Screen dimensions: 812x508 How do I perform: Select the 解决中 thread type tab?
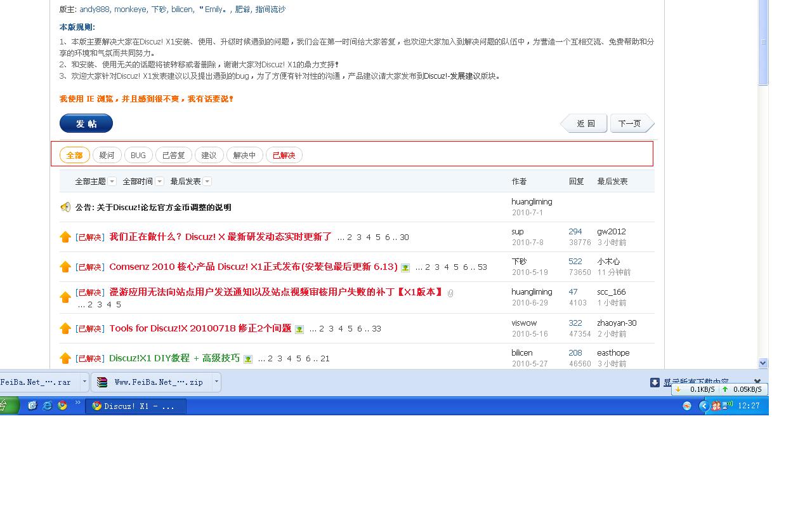click(x=245, y=155)
